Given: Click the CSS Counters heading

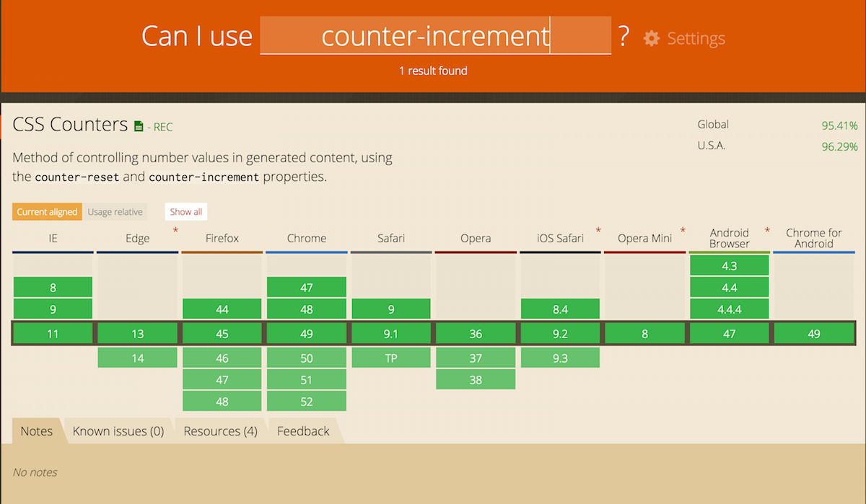Looking at the screenshot, I should pos(71,125).
